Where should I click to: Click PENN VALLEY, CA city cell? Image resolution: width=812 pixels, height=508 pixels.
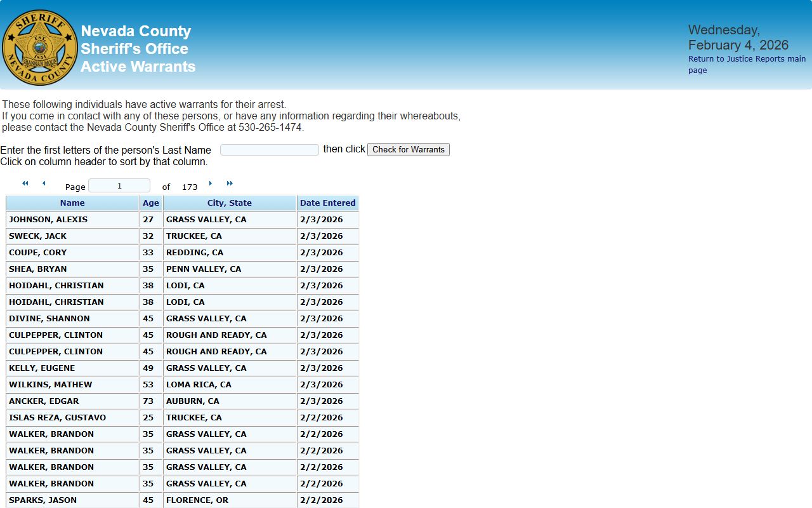230,269
